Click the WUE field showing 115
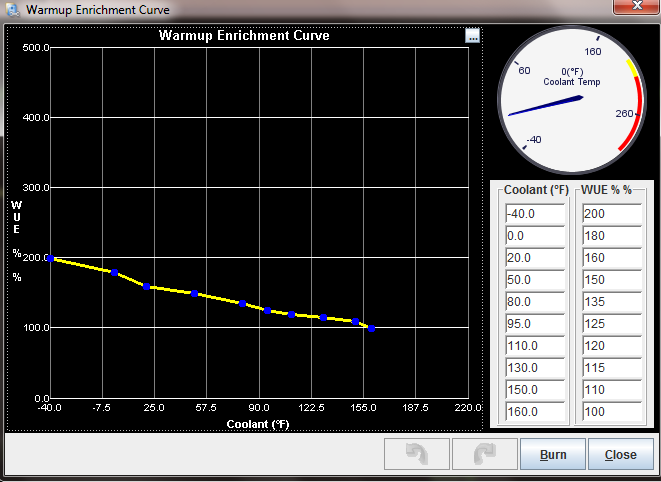 point(610,367)
